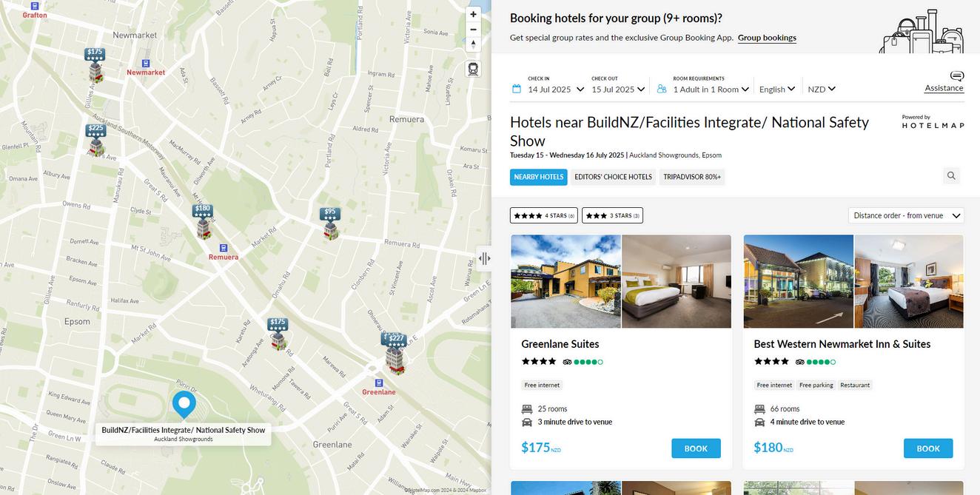Toggle the train transit layer on map

click(473, 69)
